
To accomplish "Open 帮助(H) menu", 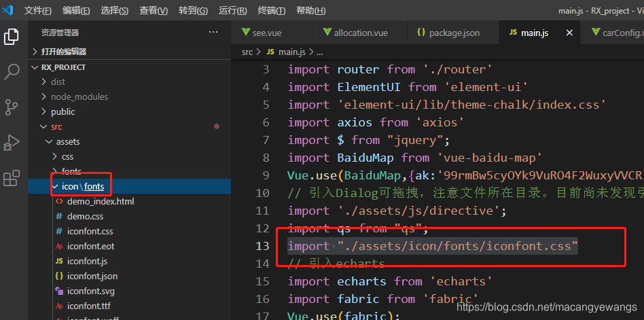I will tap(311, 11).
